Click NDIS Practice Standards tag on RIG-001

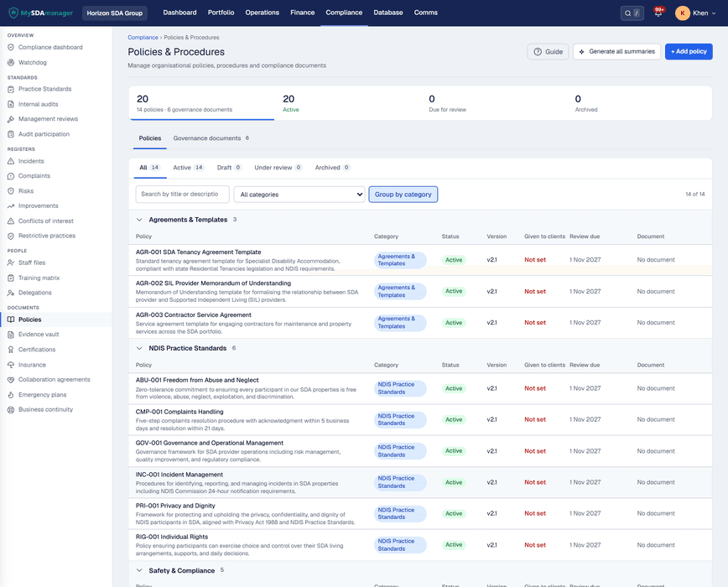400,545
